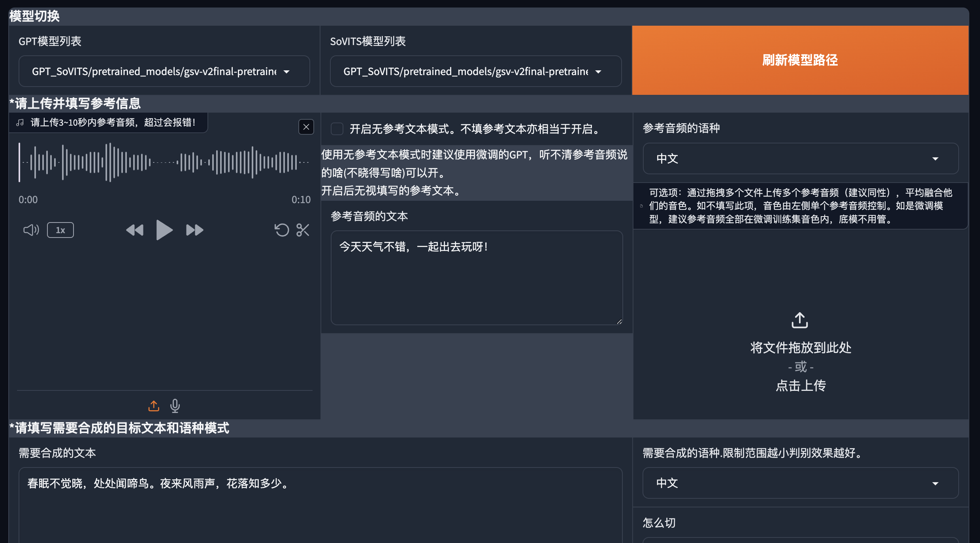Open the SoVITS模型列表 dropdown
The height and width of the screenshot is (543, 980).
tap(475, 72)
